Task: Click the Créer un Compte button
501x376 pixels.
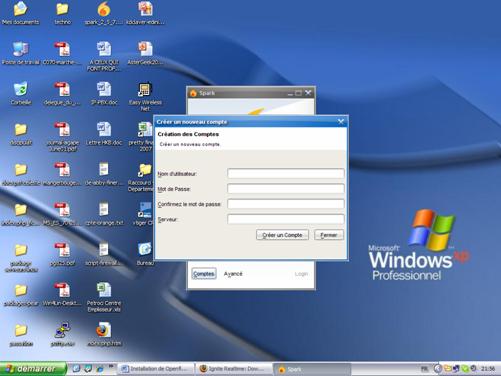Action: [282, 235]
